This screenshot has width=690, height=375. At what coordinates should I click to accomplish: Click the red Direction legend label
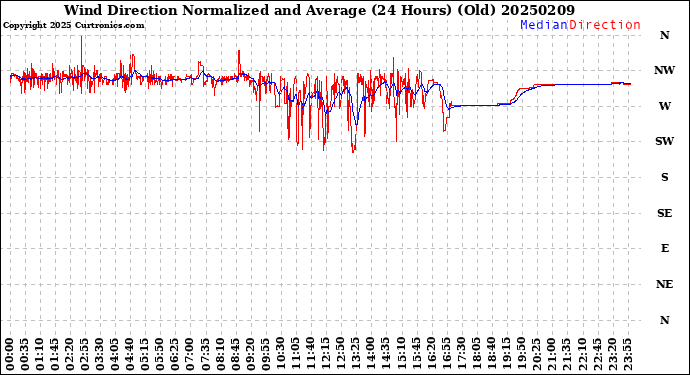click(x=605, y=25)
